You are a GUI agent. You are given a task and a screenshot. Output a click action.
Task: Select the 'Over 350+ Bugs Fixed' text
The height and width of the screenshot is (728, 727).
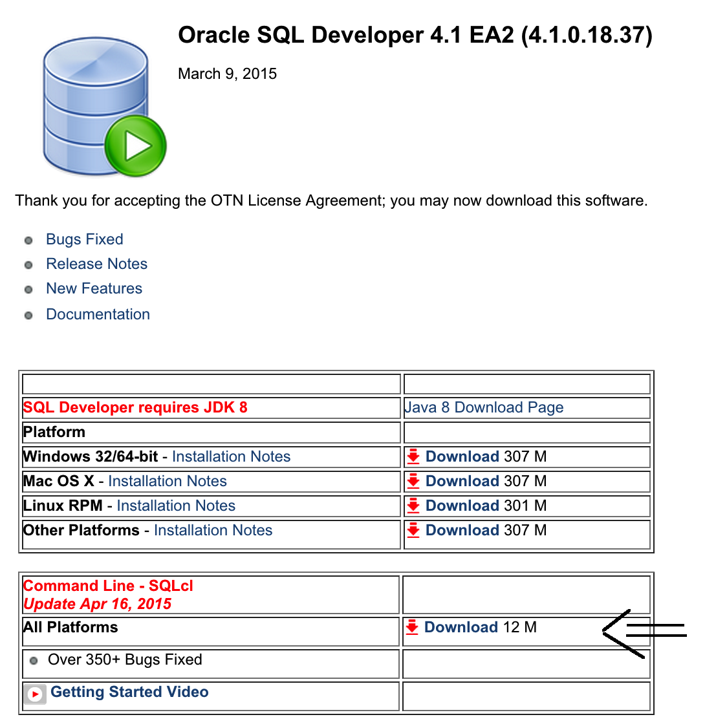(x=125, y=659)
